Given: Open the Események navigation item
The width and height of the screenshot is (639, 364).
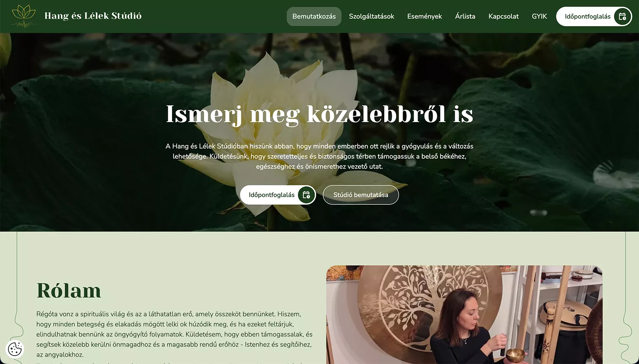Looking at the screenshot, I should [424, 16].
